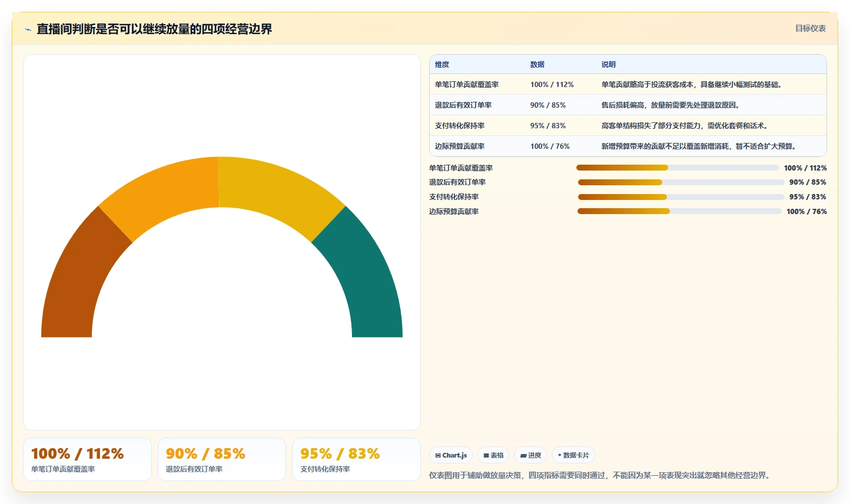Click the 支付转化保持率 progress label
This screenshot has width=850, height=504.
tap(454, 197)
